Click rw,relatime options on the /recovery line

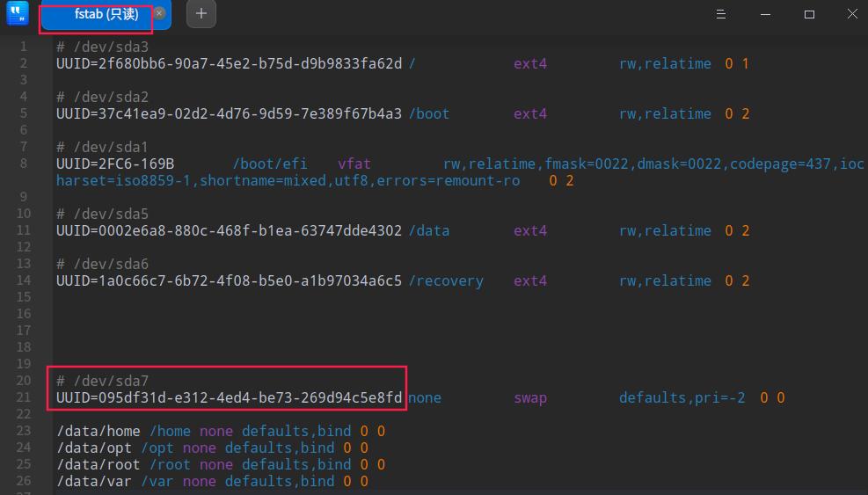(x=665, y=280)
